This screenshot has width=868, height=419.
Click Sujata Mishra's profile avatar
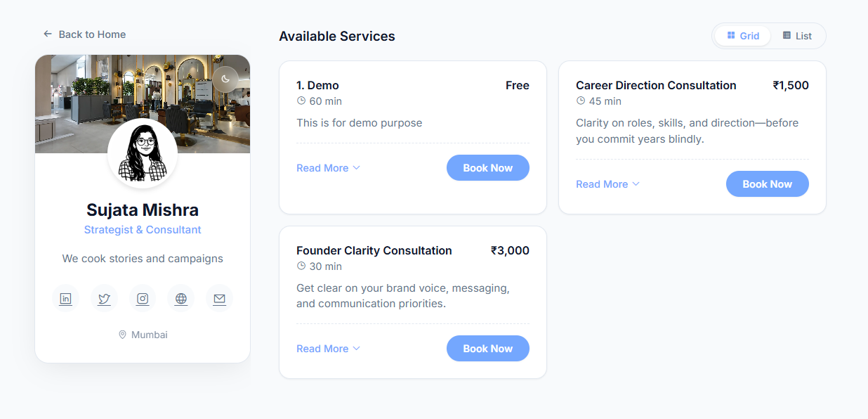point(143,153)
